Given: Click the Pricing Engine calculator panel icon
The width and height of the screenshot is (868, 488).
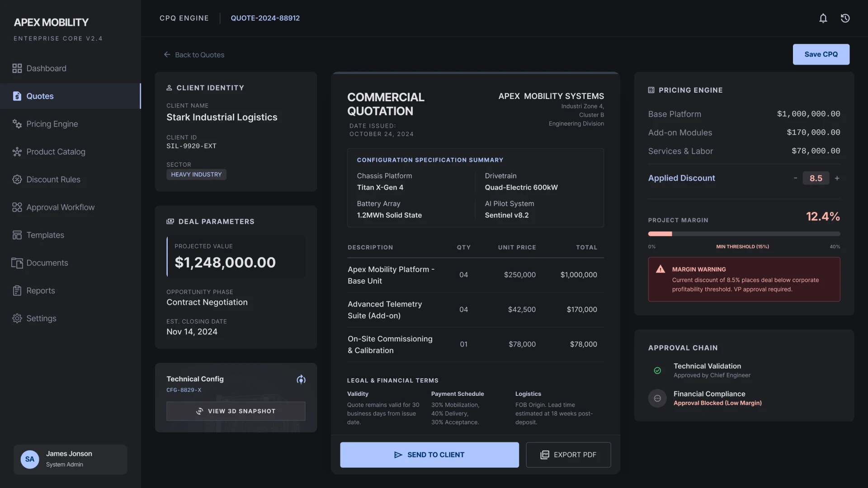Looking at the screenshot, I should pyautogui.click(x=651, y=90).
